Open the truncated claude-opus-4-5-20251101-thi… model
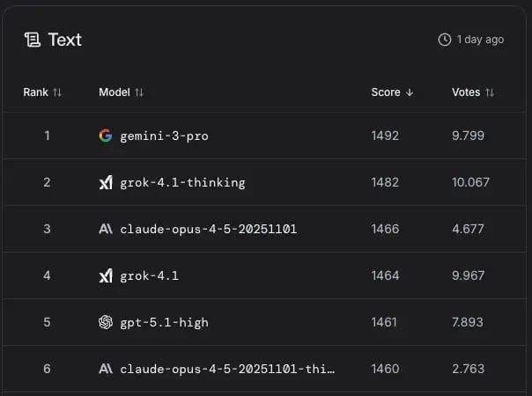Screen dimensions: 532x396 coord(227,369)
